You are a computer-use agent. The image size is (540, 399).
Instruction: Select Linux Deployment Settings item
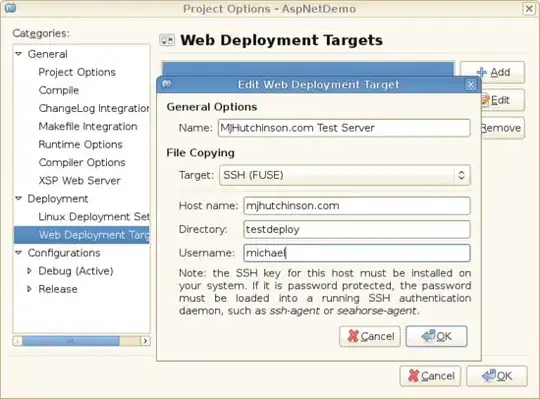(x=94, y=217)
